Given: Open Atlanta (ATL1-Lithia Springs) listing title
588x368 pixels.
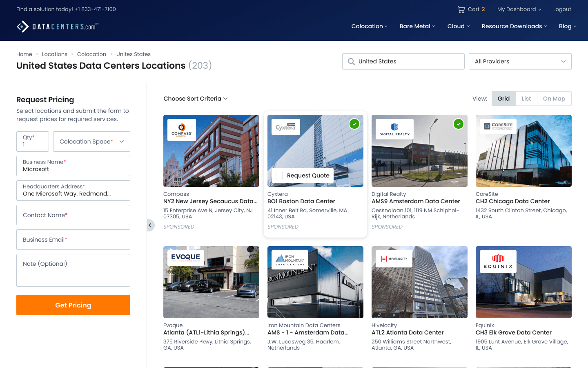Looking at the screenshot, I should (206, 332).
